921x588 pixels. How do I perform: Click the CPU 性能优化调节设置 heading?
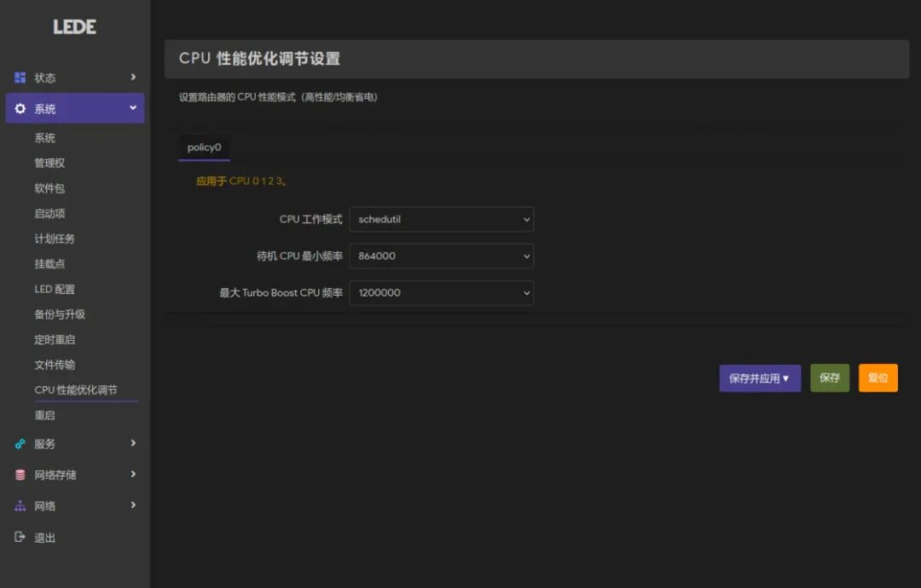259,59
